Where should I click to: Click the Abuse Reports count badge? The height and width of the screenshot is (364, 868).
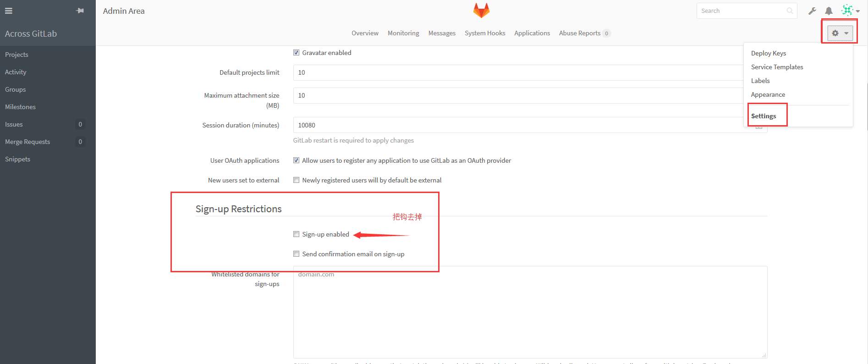[606, 33]
